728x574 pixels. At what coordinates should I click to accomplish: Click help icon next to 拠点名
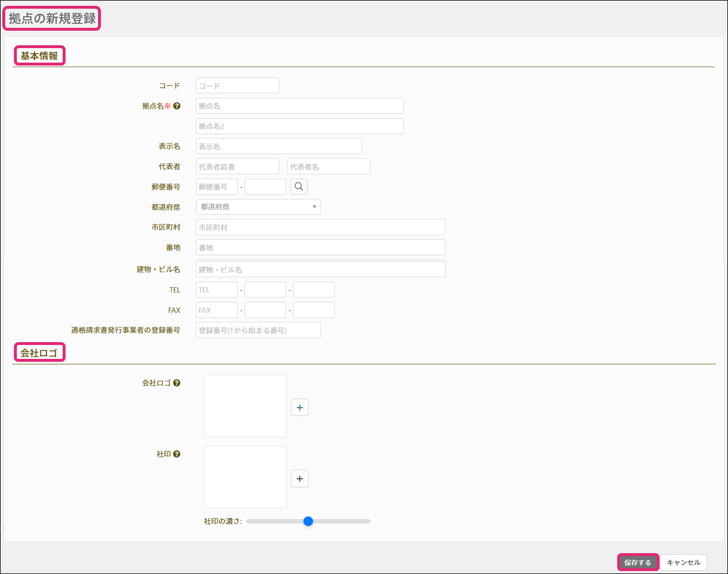[177, 106]
